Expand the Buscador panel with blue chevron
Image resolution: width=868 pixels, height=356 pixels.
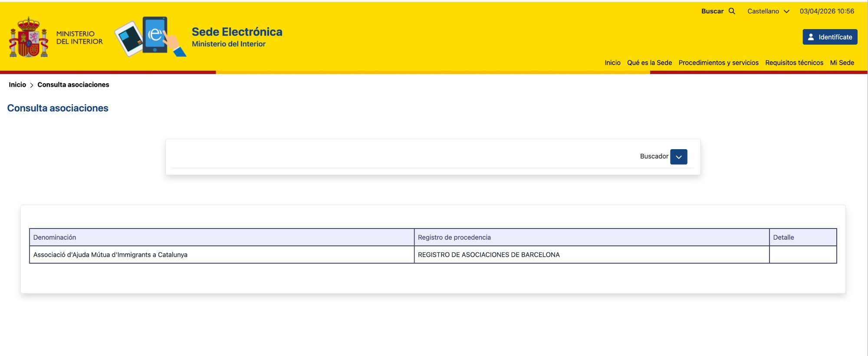point(678,157)
